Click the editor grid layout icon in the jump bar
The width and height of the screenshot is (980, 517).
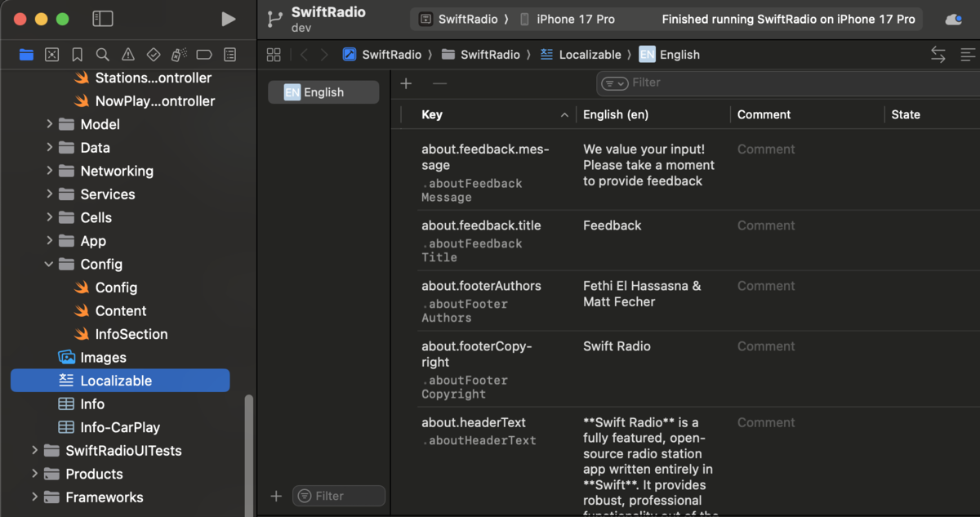274,54
